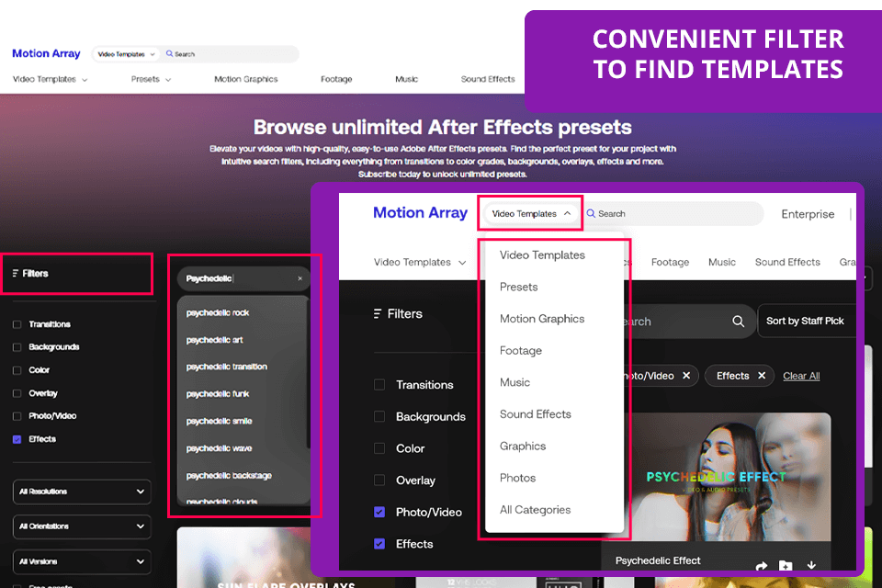The width and height of the screenshot is (882, 588).
Task: Collapse the open Video Templates selector in inset header
Action: pos(530,214)
